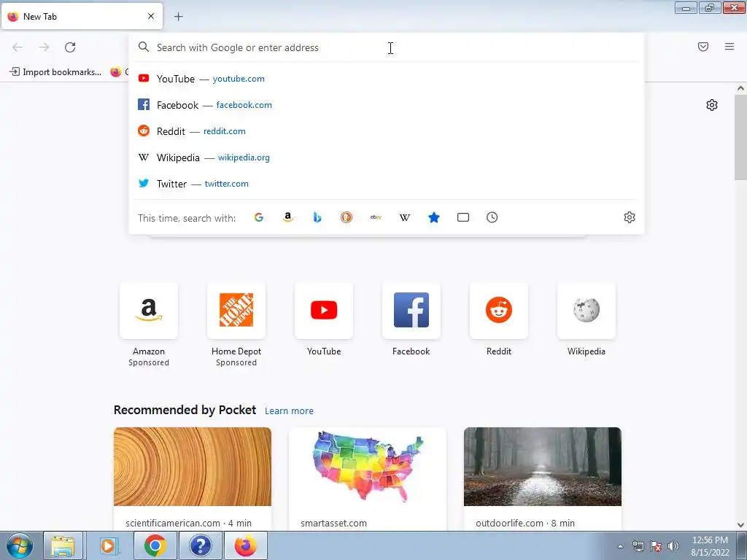Viewport: 747px width, 560px height.
Task: Import bookmarks from the bookmarks toolbar
Action: 55,72
